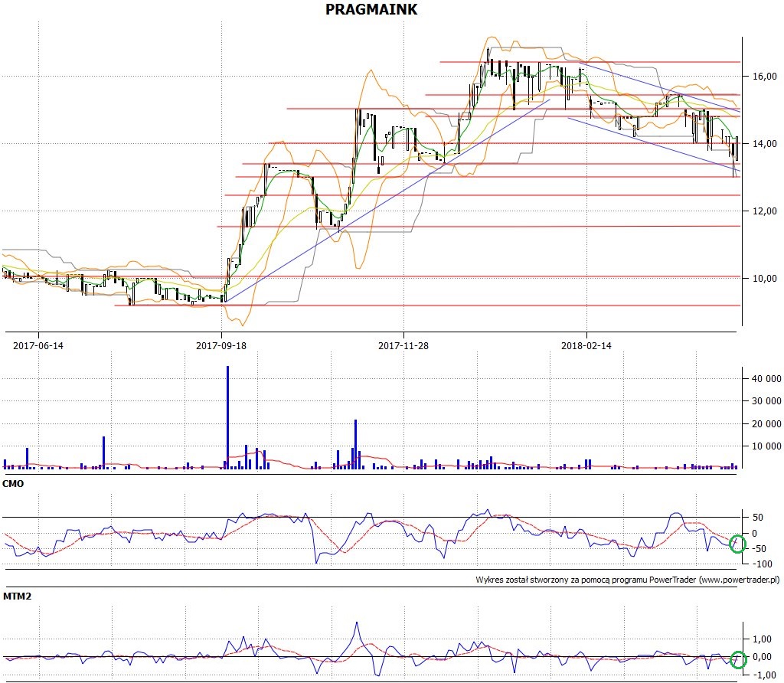The image size is (784, 683).
Task: Click the 2017-06-14 date label
Action: [x=38, y=345]
